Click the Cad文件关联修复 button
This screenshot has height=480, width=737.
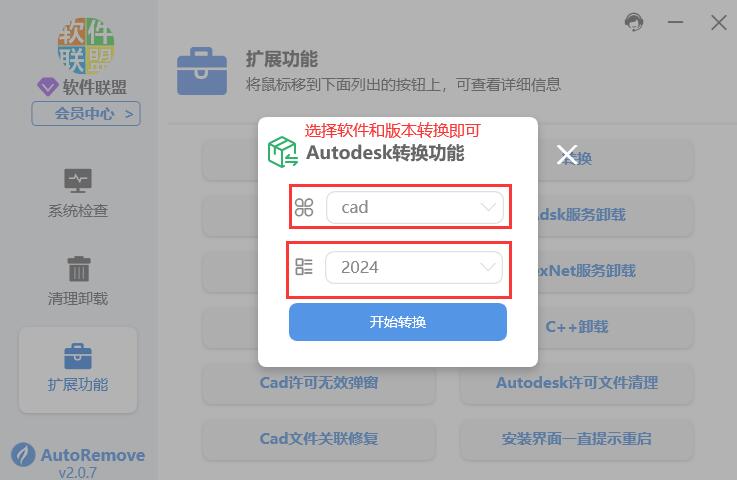tap(319, 439)
